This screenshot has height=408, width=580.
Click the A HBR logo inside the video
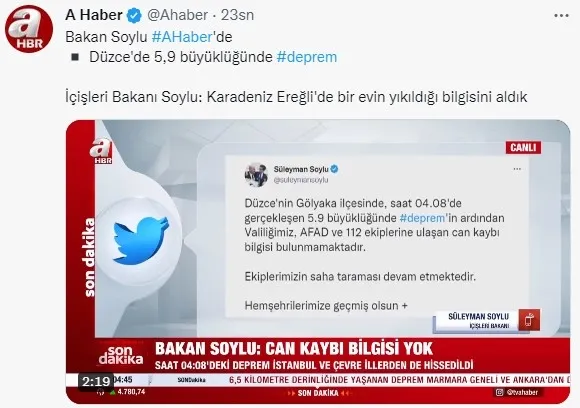coord(100,151)
